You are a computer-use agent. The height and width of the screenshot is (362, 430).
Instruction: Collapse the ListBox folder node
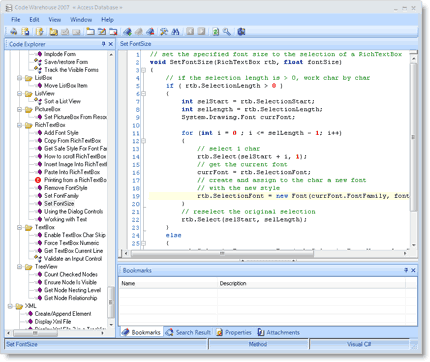pyautogui.click(x=20, y=78)
